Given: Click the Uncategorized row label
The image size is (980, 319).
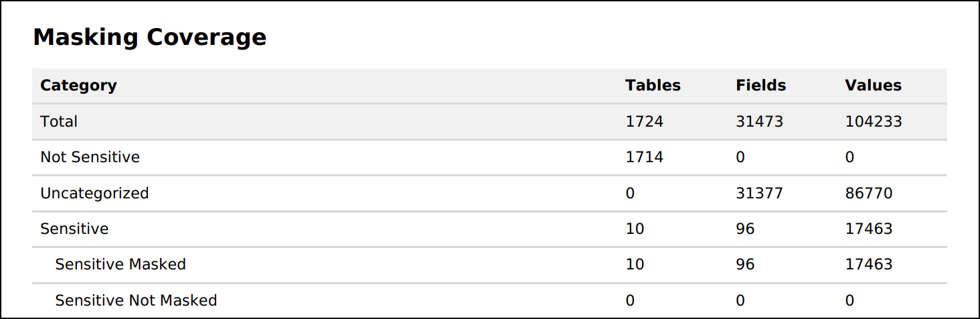Looking at the screenshot, I should [x=94, y=194].
